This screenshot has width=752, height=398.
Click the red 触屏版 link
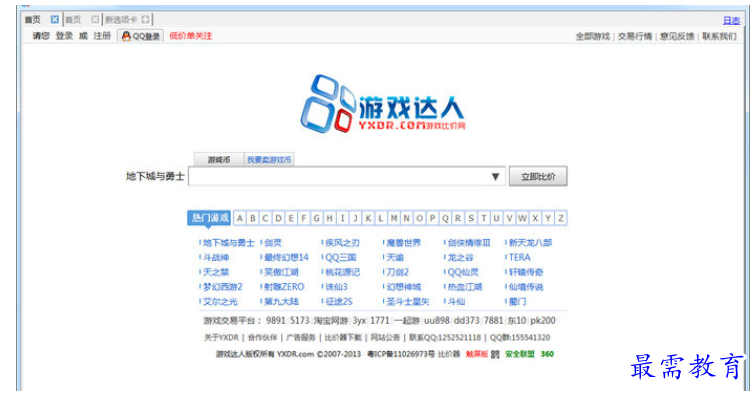pos(477,354)
